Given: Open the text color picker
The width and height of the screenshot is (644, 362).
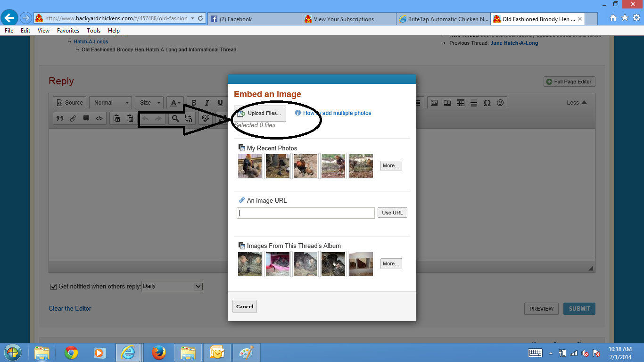Looking at the screenshot, I should coord(175,103).
